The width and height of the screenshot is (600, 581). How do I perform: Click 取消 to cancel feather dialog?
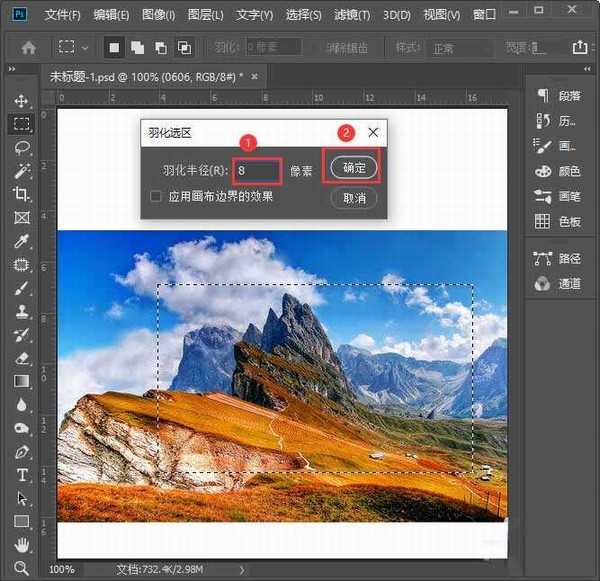tap(354, 198)
